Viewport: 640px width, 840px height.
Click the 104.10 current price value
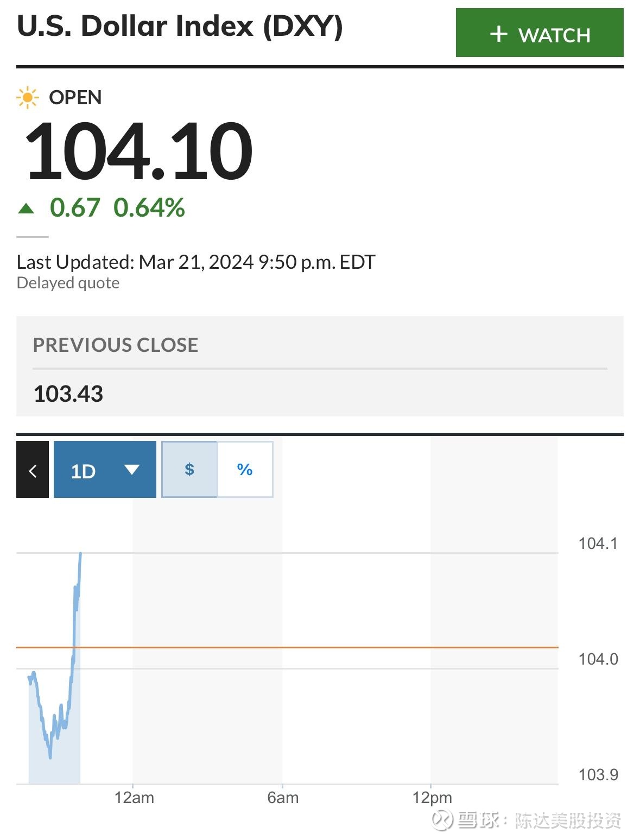coord(138,151)
